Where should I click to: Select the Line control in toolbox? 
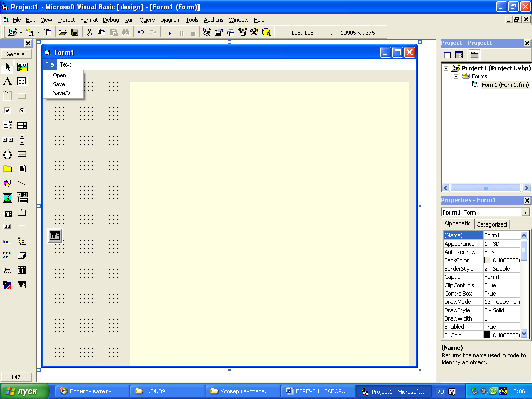(x=22, y=183)
